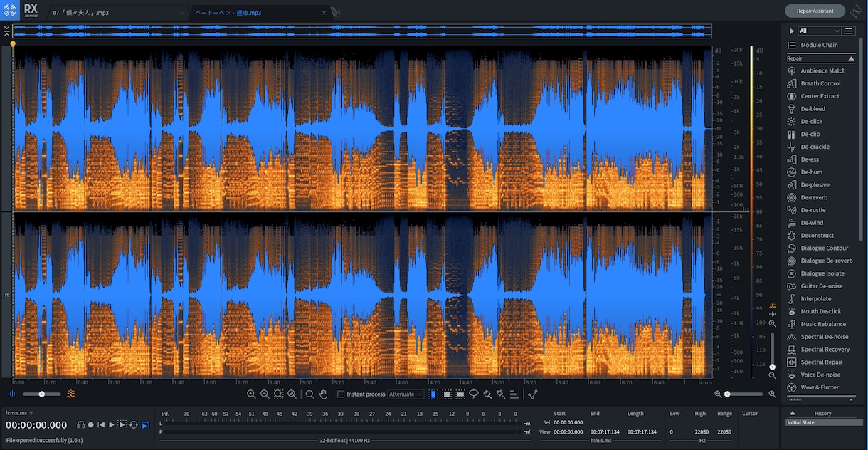Open the module list view menu

coord(849,31)
